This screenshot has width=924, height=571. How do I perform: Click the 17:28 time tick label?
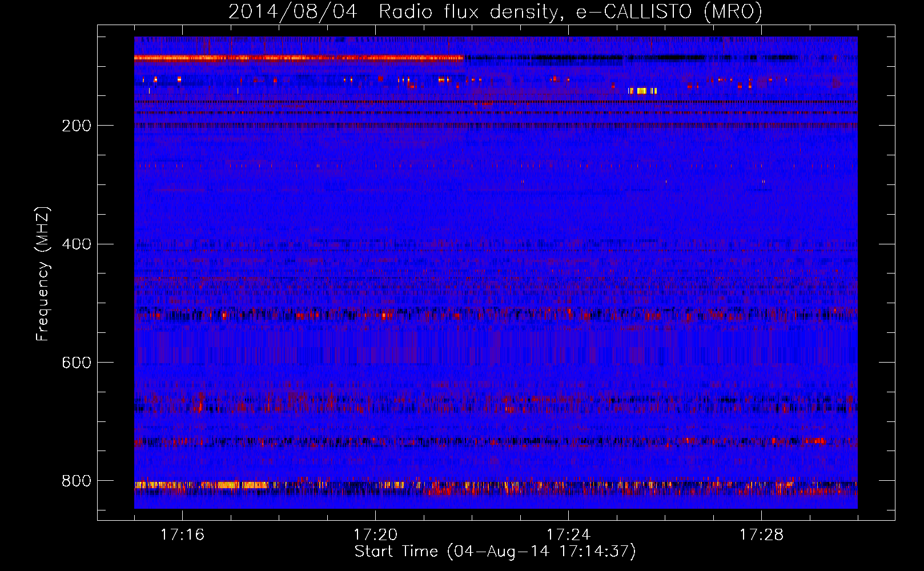point(761,535)
